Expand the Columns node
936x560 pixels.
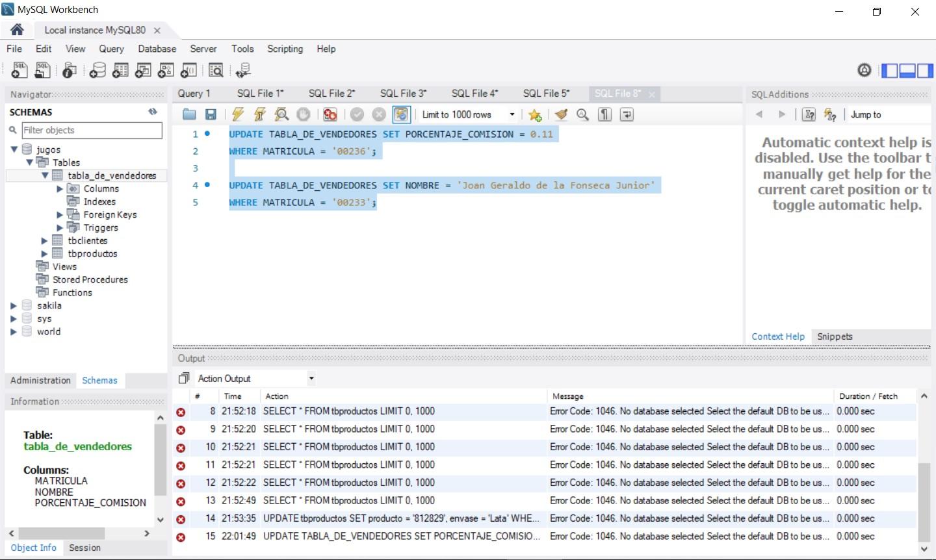point(60,188)
